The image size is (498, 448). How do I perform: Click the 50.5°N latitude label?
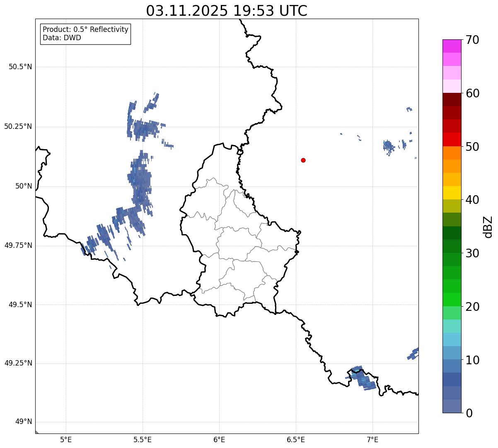point(20,67)
